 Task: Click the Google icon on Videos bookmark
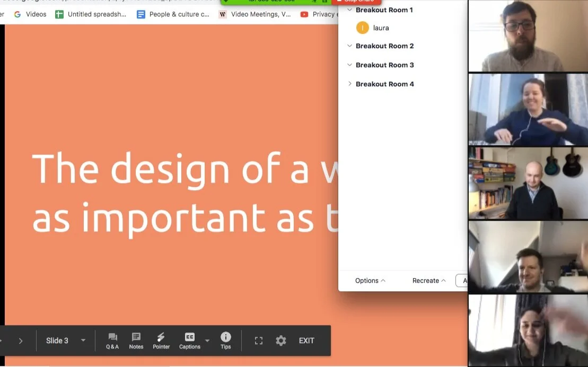(17, 14)
